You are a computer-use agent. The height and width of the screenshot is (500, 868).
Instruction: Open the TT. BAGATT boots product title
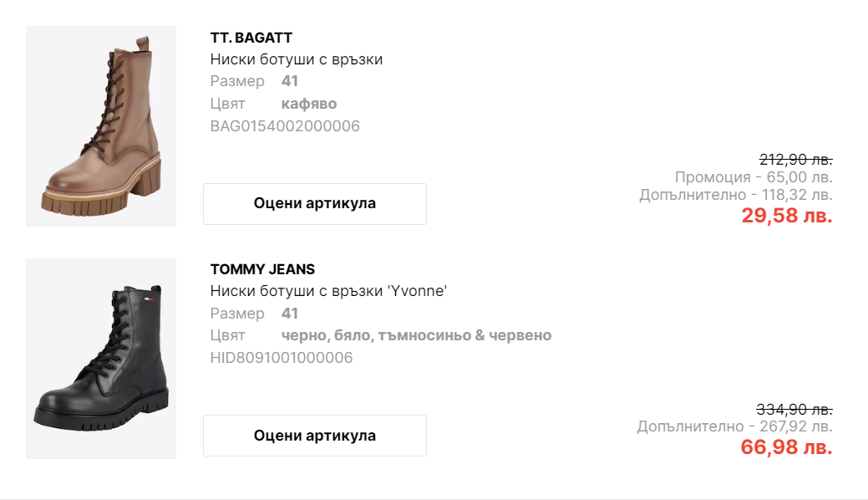click(296, 59)
